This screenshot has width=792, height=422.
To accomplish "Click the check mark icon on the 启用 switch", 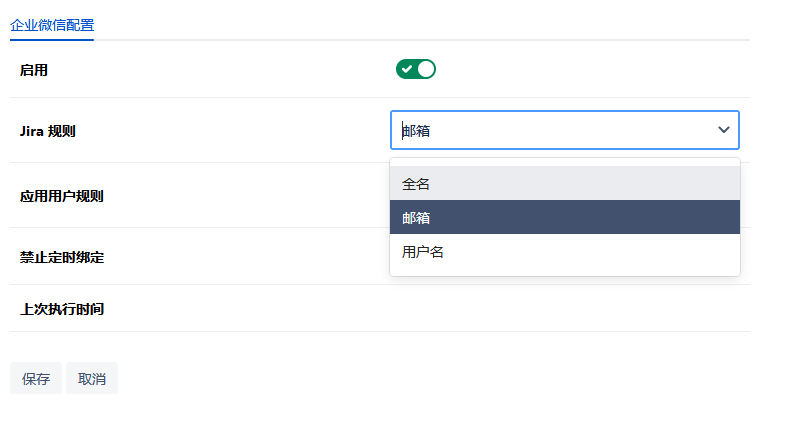I will 407,69.
